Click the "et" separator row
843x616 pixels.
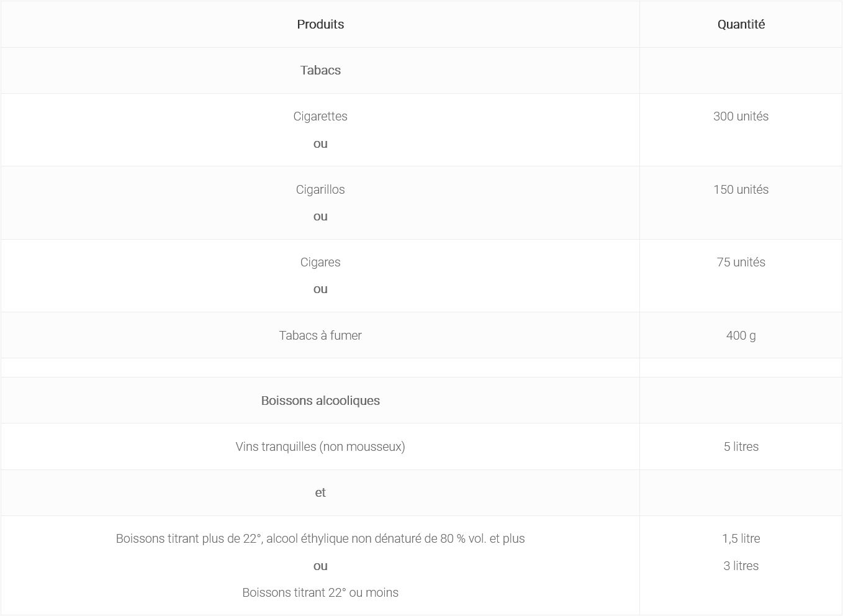click(x=320, y=492)
